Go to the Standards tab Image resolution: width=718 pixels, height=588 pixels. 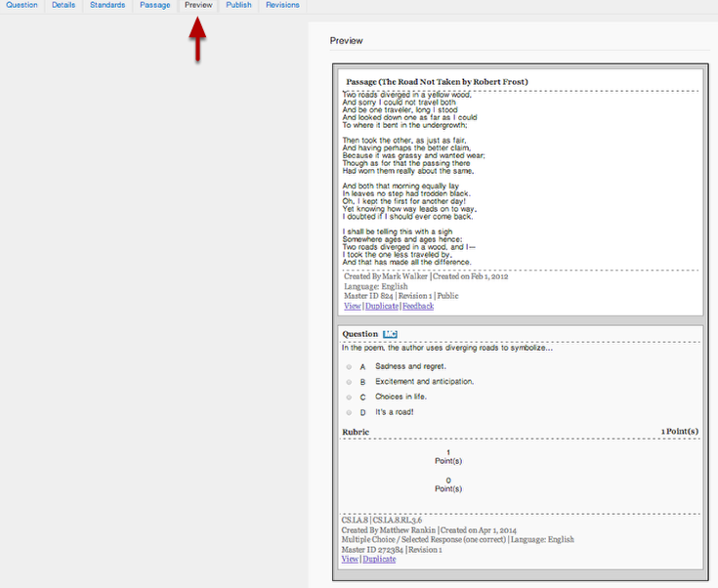tap(107, 5)
